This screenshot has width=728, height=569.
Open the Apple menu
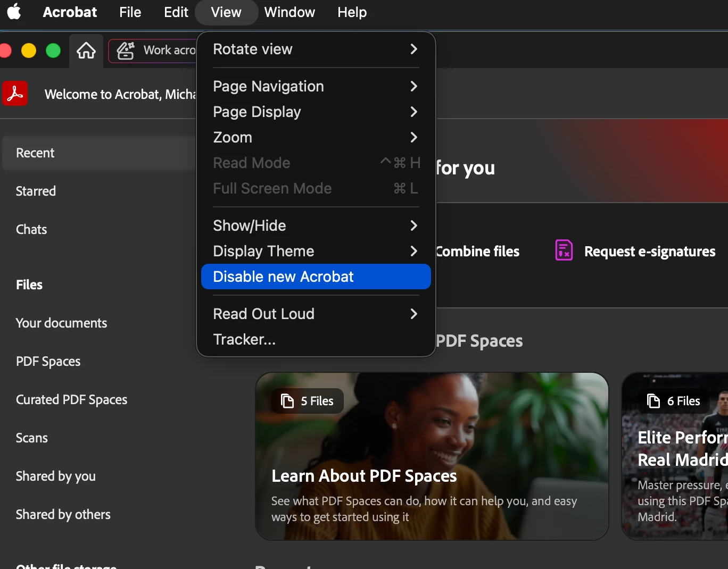[x=14, y=12]
